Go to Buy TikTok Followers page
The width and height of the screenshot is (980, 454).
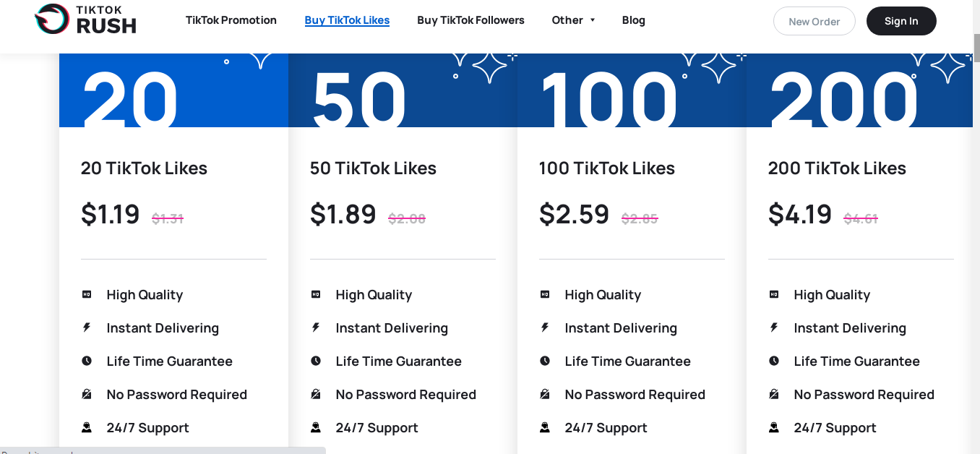tap(470, 20)
